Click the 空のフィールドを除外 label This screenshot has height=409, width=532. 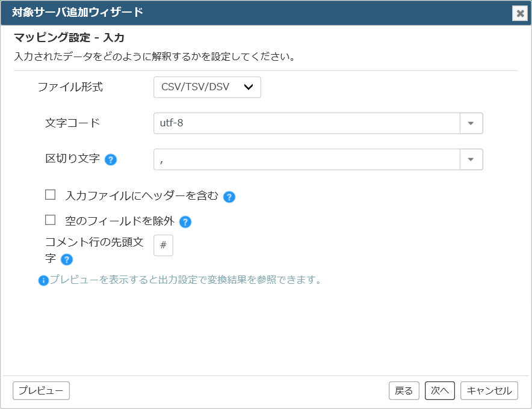(x=120, y=221)
